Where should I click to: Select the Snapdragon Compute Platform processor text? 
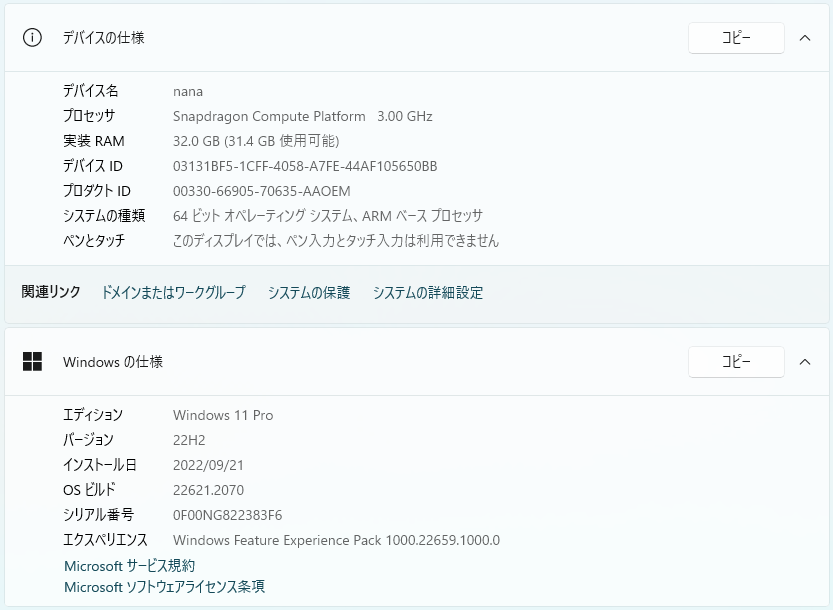[x=269, y=116]
